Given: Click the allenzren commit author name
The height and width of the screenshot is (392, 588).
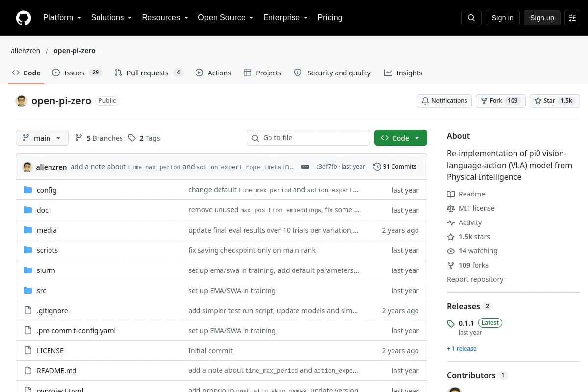Looking at the screenshot, I should click(51, 167).
